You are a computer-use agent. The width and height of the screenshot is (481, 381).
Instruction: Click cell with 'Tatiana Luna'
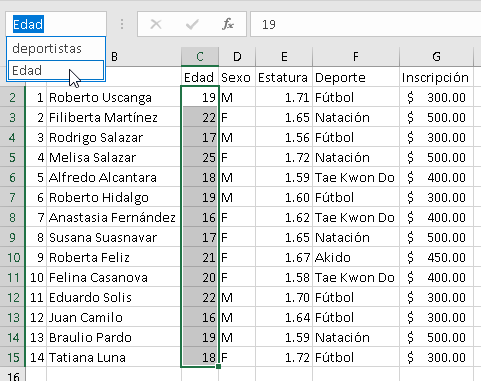pyautogui.click(x=114, y=357)
